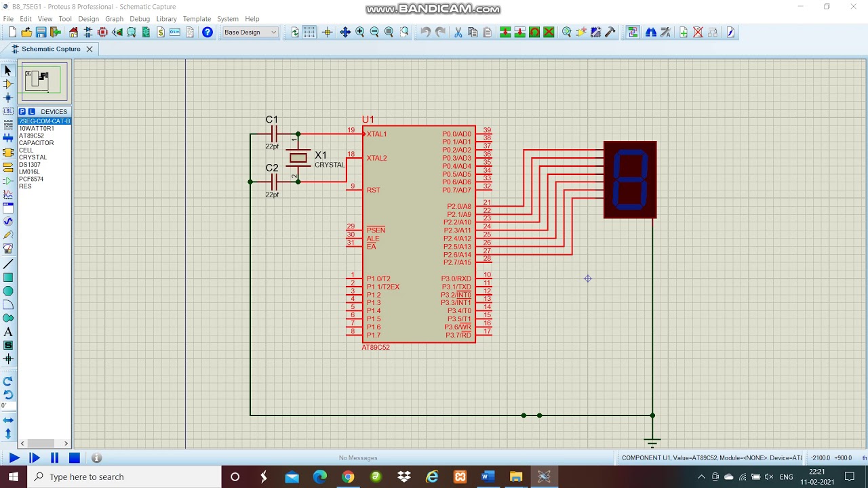Select CRYSTAL in the devices list
The height and width of the screenshot is (488, 868).
(x=33, y=157)
